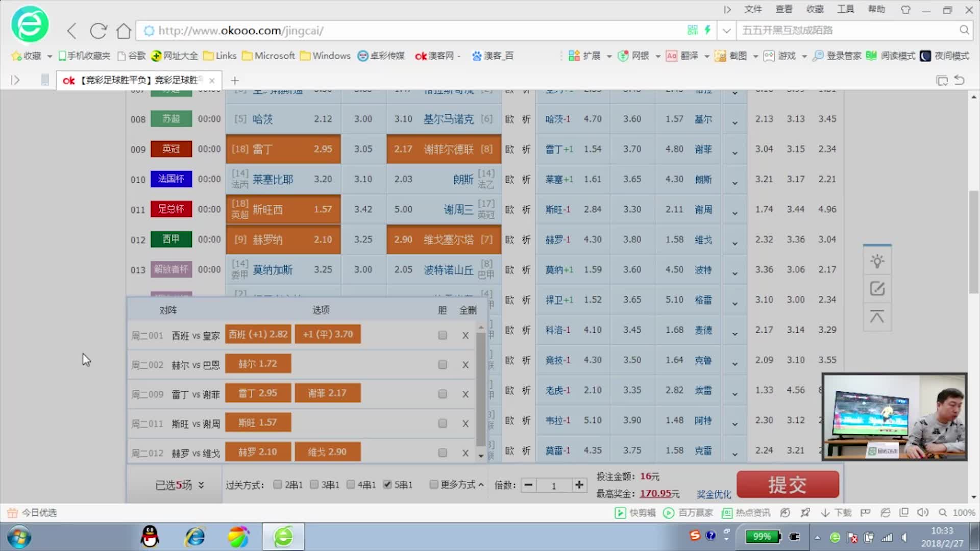Open address bar history dropdown

(x=726, y=31)
